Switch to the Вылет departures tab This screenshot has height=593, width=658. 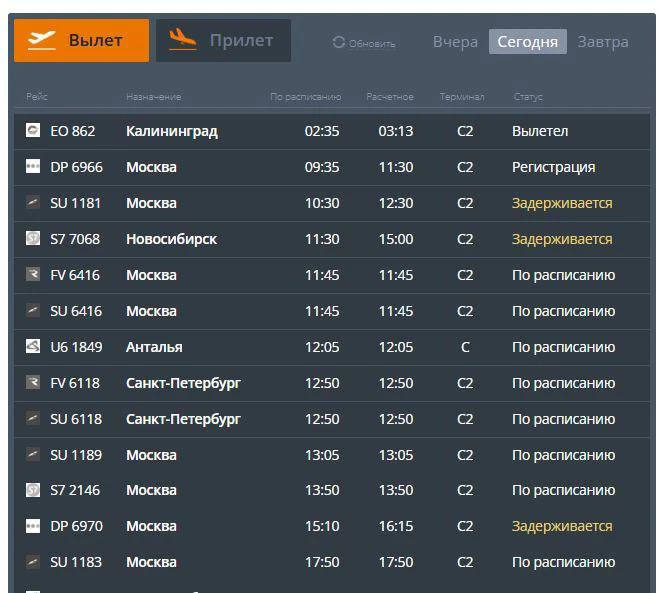tap(81, 40)
